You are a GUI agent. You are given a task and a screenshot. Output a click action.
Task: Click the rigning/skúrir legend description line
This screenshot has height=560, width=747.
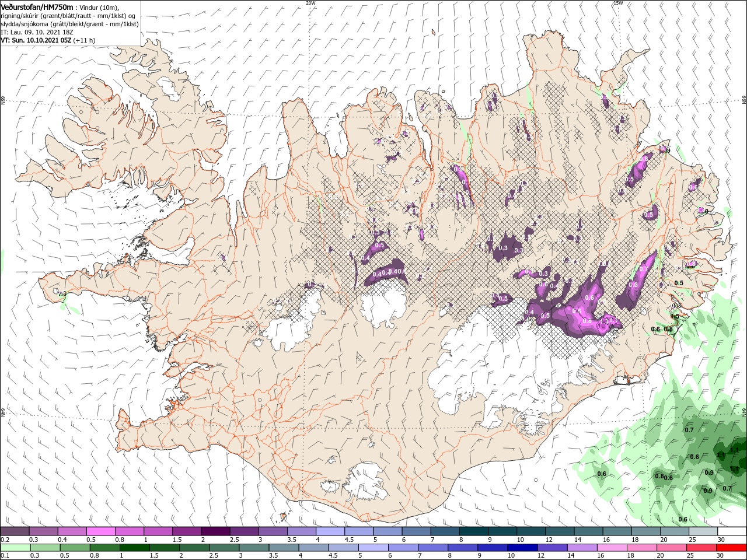pyautogui.click(x=67, y=16)
